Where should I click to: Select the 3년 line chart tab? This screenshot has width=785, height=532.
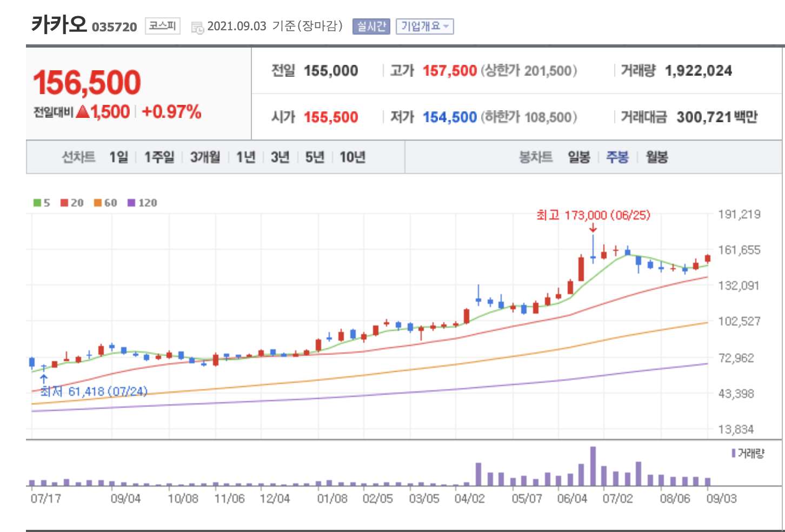[280, 157]
